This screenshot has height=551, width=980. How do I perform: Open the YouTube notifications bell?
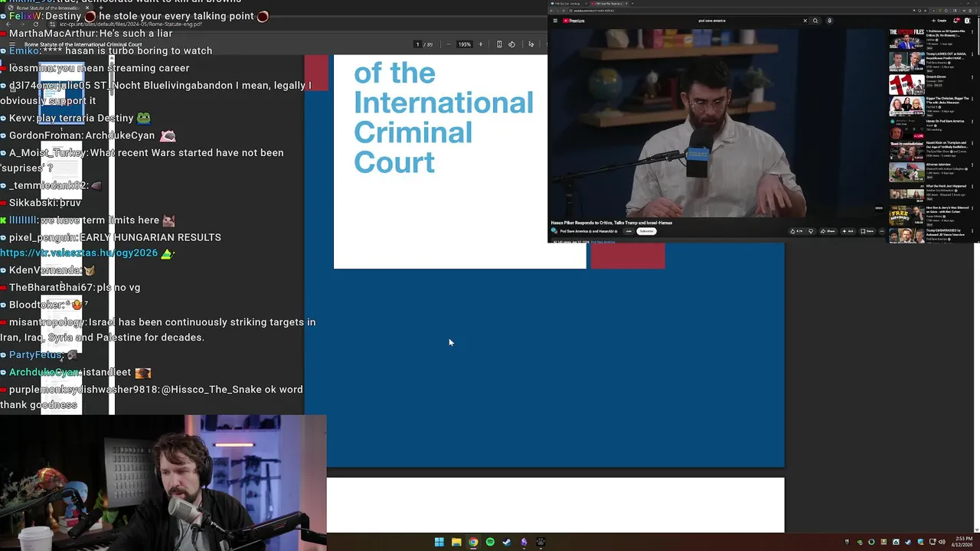point(955,21)
